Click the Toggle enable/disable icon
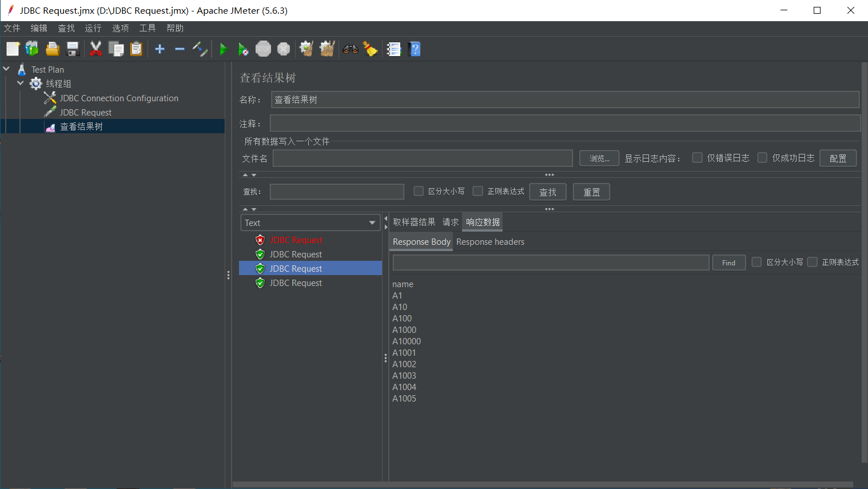 pos(200,49)
